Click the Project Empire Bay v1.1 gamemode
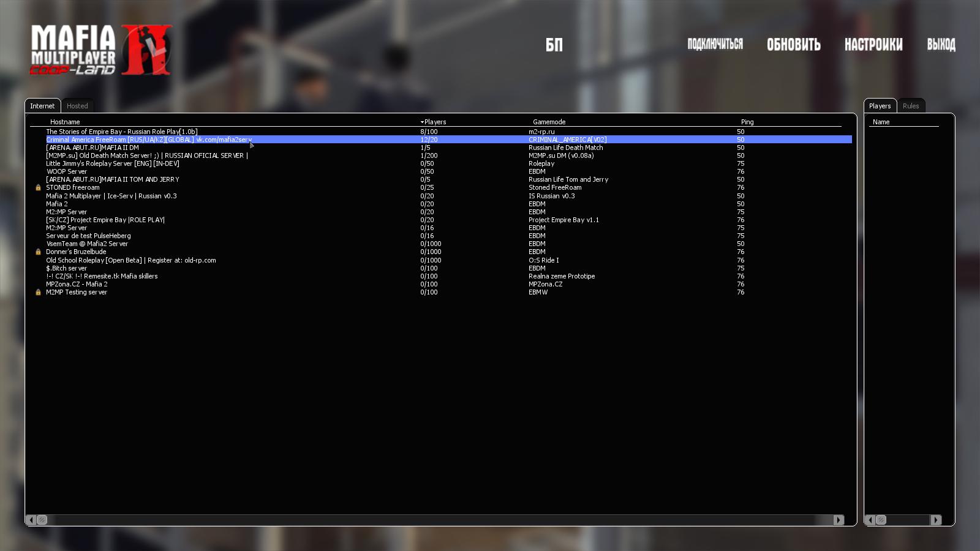The width and height of the screenshot is (980, 551). [x=564, y=220]
